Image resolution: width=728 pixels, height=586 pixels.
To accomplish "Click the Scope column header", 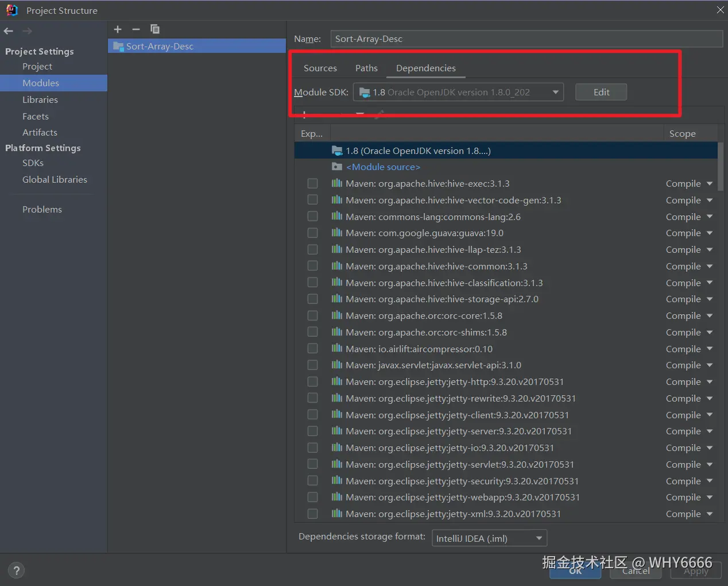I will [x=683, y=133].
